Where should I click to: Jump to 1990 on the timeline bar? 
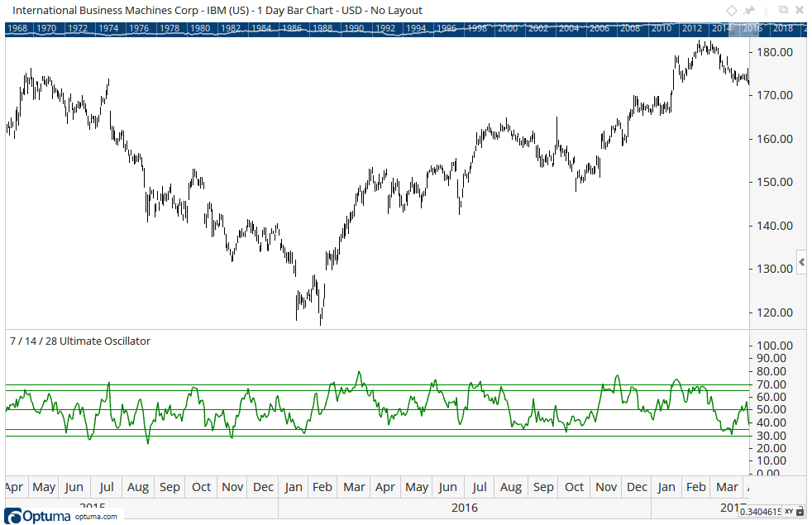click(x=354, y=28)
